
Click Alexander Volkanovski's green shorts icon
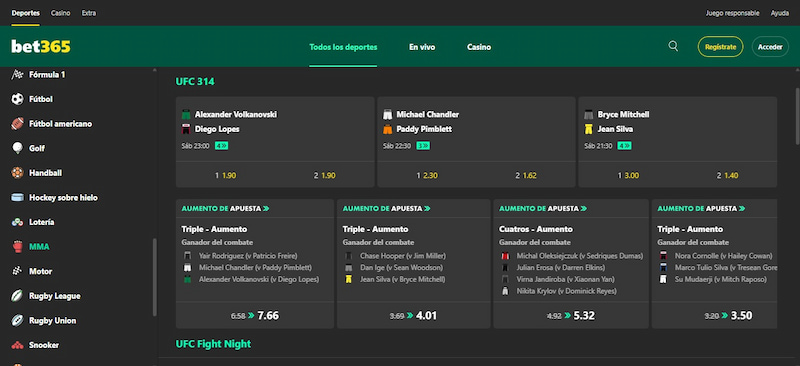click(186, 114)
